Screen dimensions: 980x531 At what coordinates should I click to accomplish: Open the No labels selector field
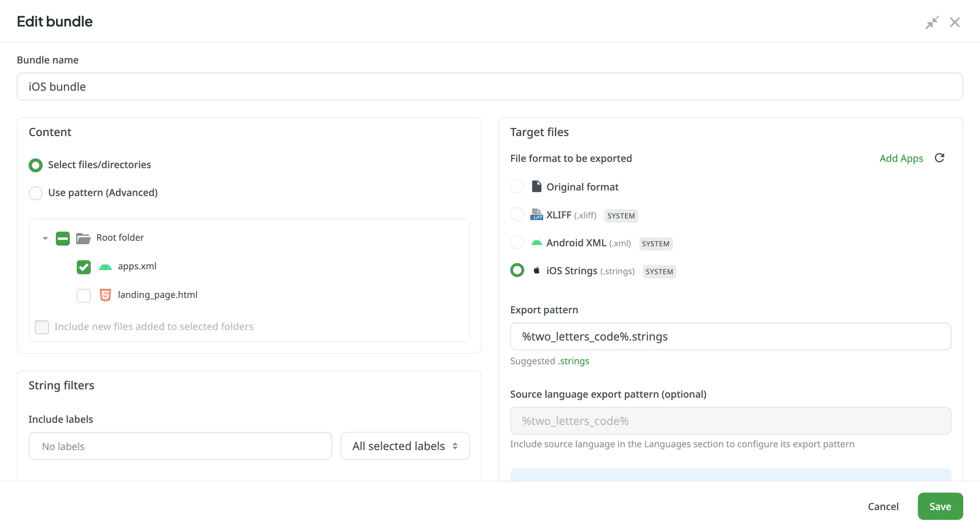(180, 446)
